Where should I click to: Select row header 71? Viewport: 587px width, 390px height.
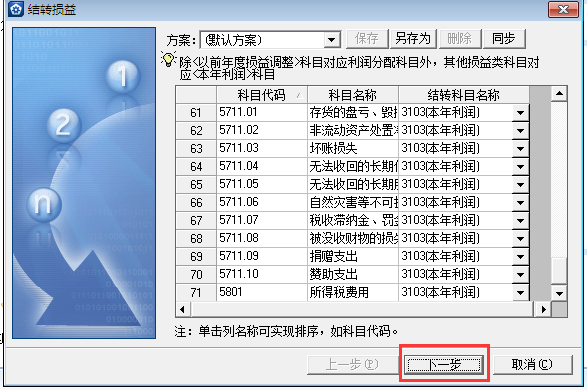pyautogui.click(x=196, y=292)
